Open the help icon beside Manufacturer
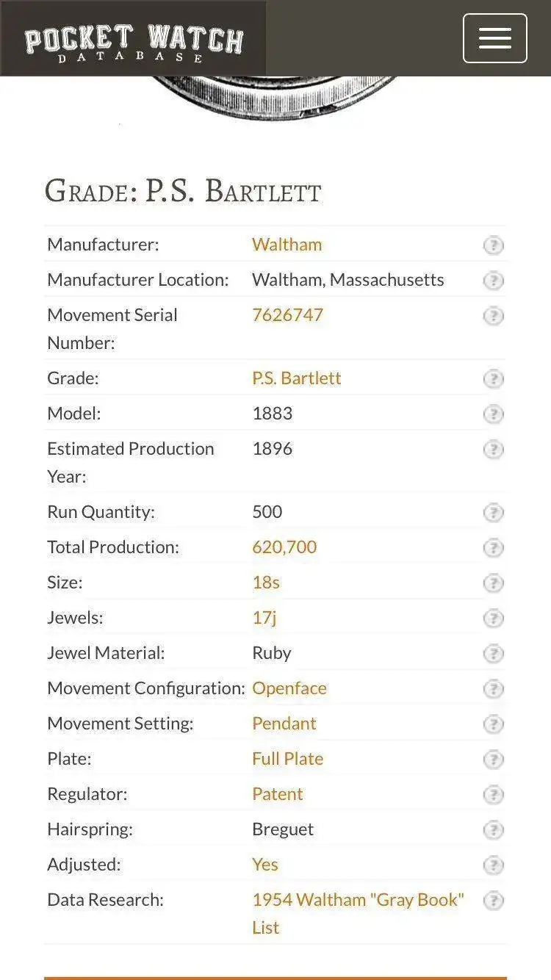The width and height of the screenshot is (551, 980). coord(494,245)
